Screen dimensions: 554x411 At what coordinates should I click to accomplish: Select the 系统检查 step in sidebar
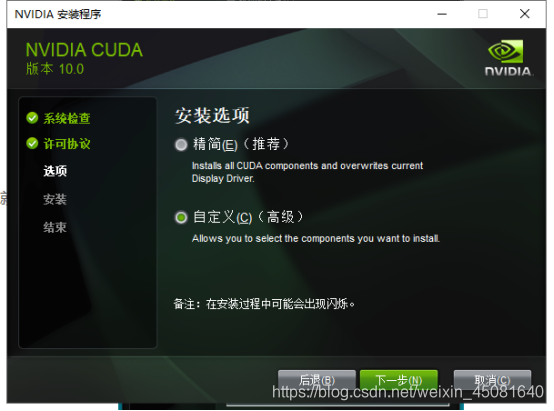pos(67,118)
